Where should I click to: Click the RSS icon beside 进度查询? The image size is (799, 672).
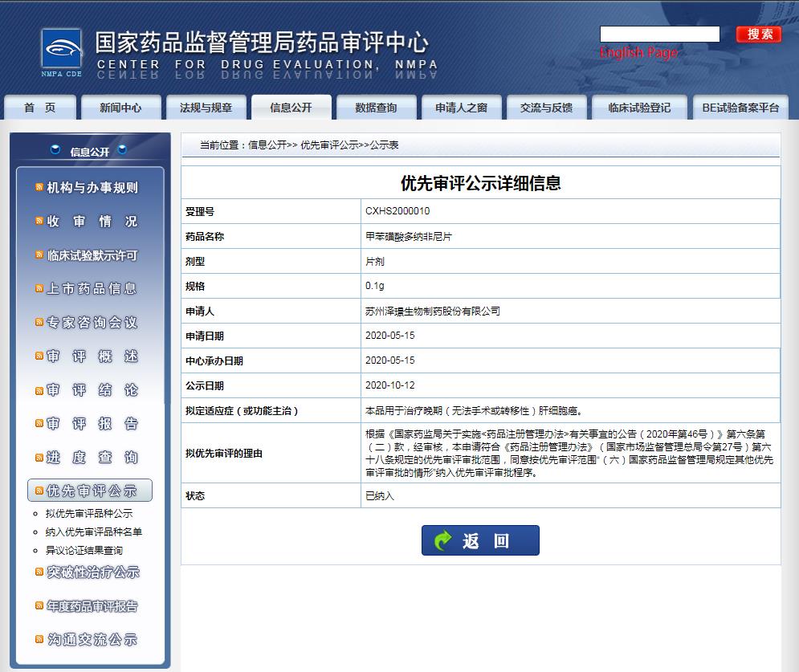[x=39, y=458]
